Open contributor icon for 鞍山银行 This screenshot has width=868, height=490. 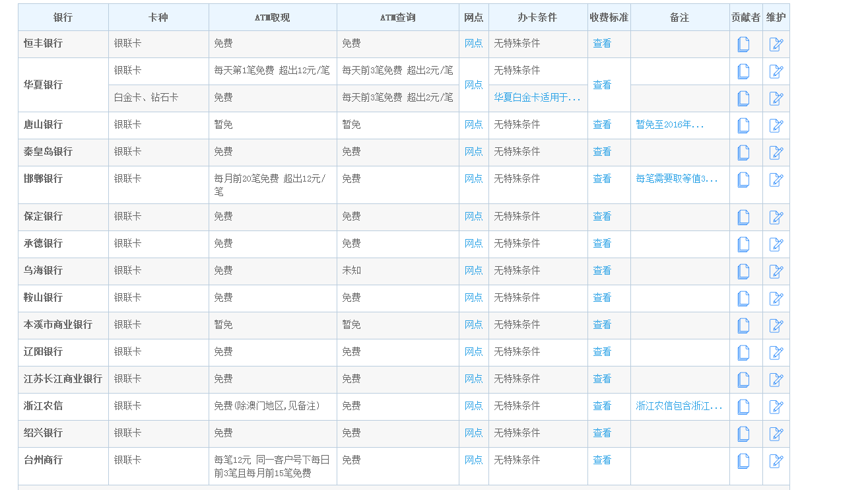743,298
